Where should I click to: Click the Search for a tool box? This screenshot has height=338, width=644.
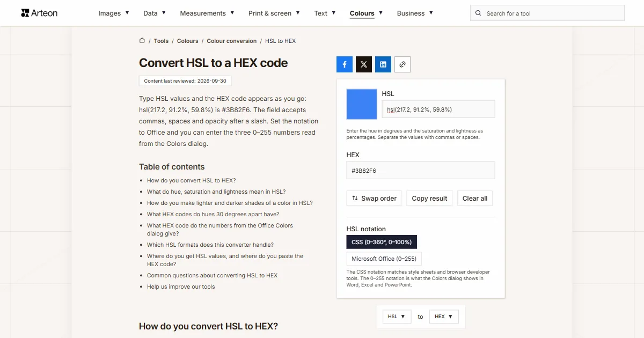click(x=547, y=13)
